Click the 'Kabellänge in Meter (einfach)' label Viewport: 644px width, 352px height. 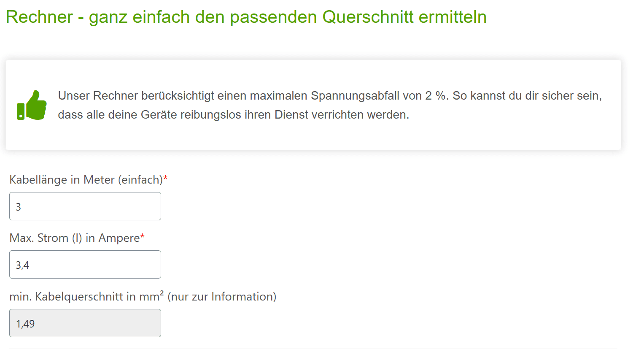[x=86, y=180]
